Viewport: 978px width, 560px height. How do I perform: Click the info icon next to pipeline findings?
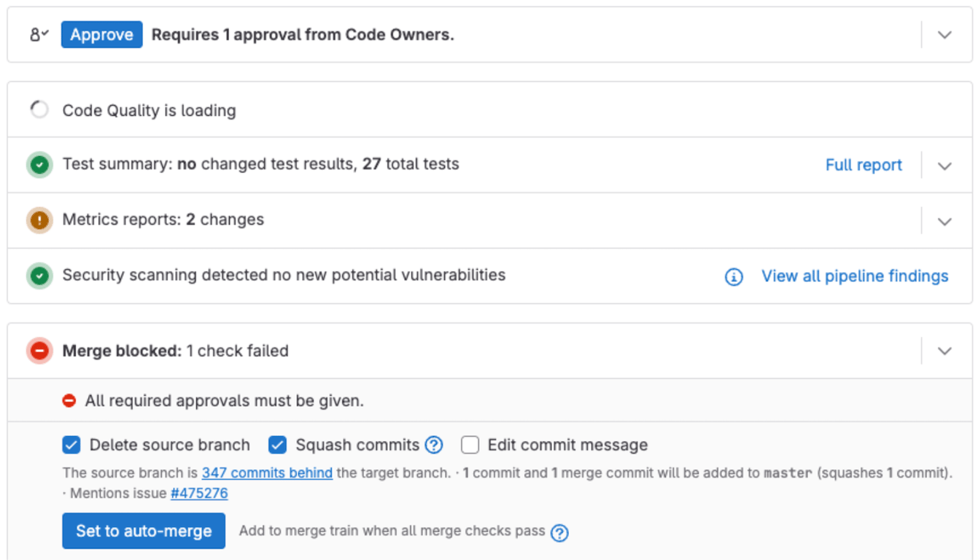tap(734, 276)
